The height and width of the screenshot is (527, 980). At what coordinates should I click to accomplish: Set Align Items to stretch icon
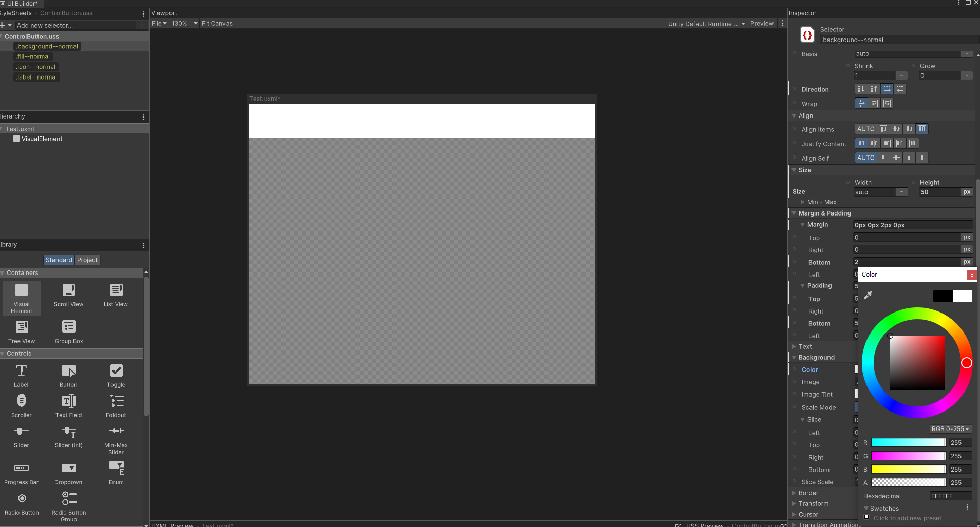coord(922,129)
